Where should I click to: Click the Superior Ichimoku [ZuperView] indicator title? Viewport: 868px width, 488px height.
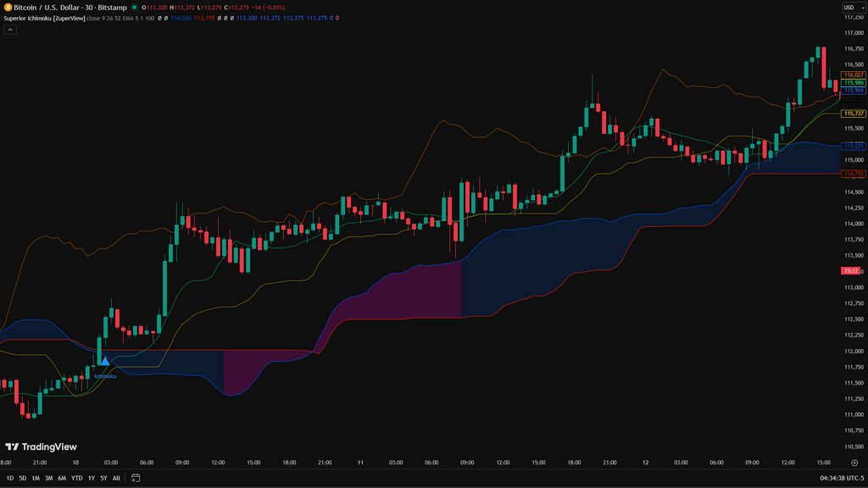[x=44, y=17]
